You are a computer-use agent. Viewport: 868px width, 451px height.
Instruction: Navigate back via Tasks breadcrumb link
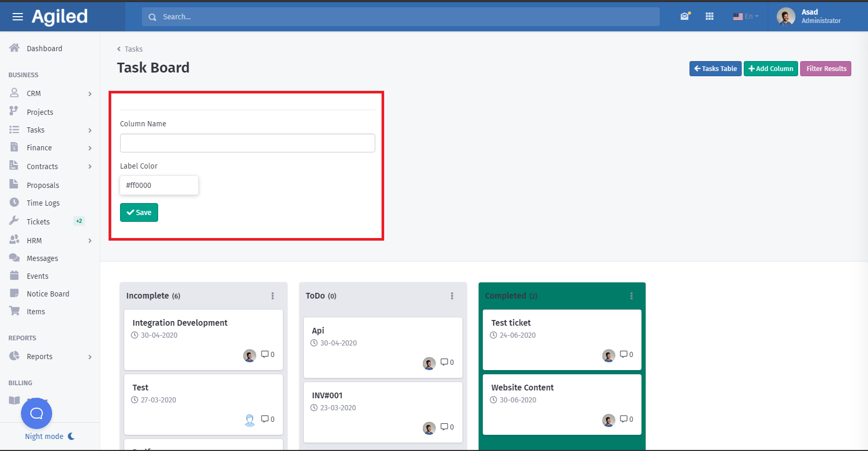click(133, 49)
